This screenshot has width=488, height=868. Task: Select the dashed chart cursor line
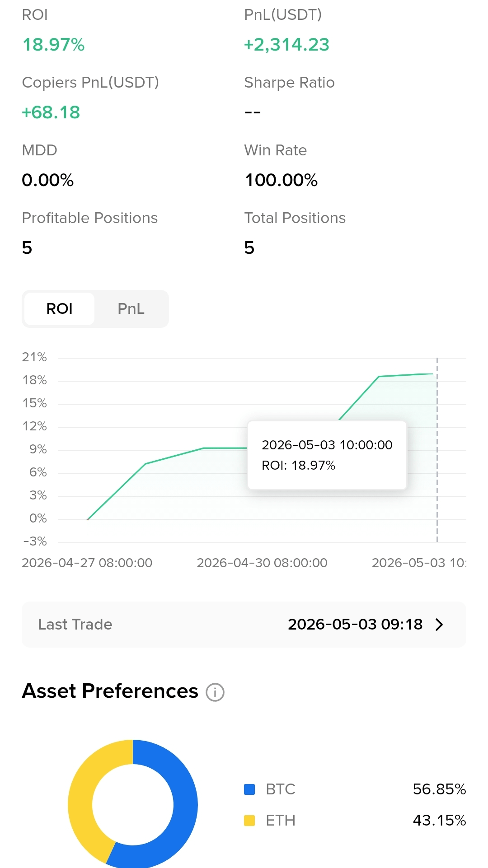coord(437,450)
